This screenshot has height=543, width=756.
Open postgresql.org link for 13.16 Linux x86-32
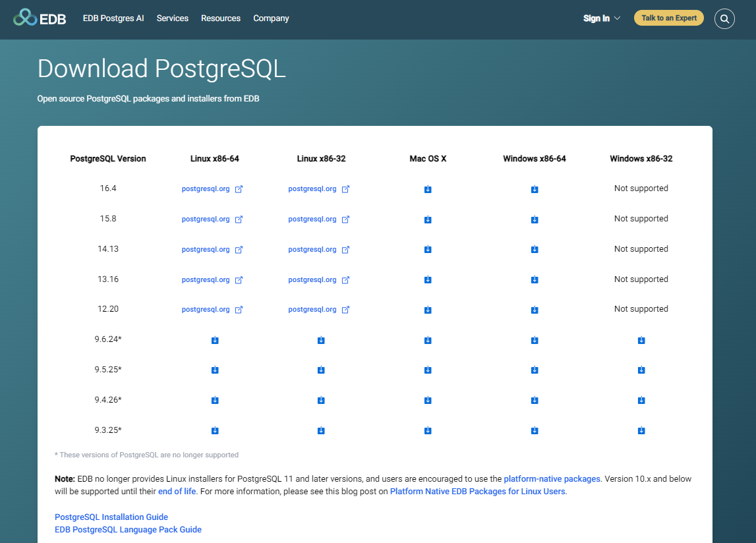point(319,279)
